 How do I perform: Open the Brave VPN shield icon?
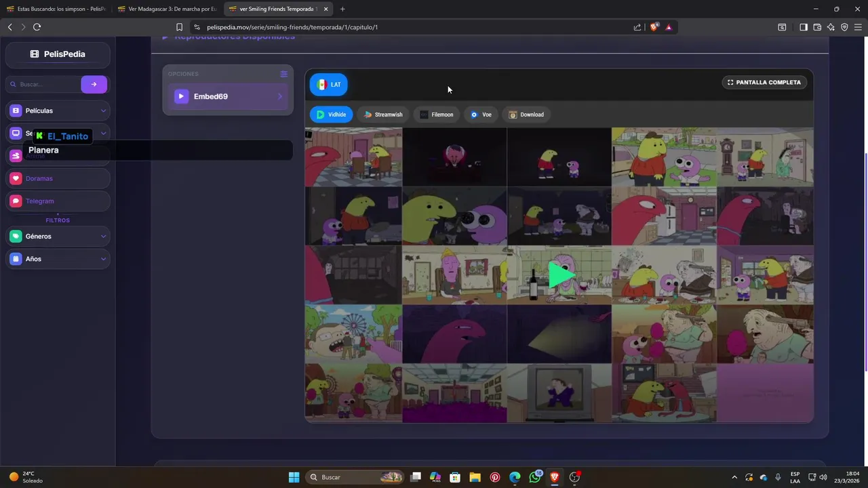point(844,27)
